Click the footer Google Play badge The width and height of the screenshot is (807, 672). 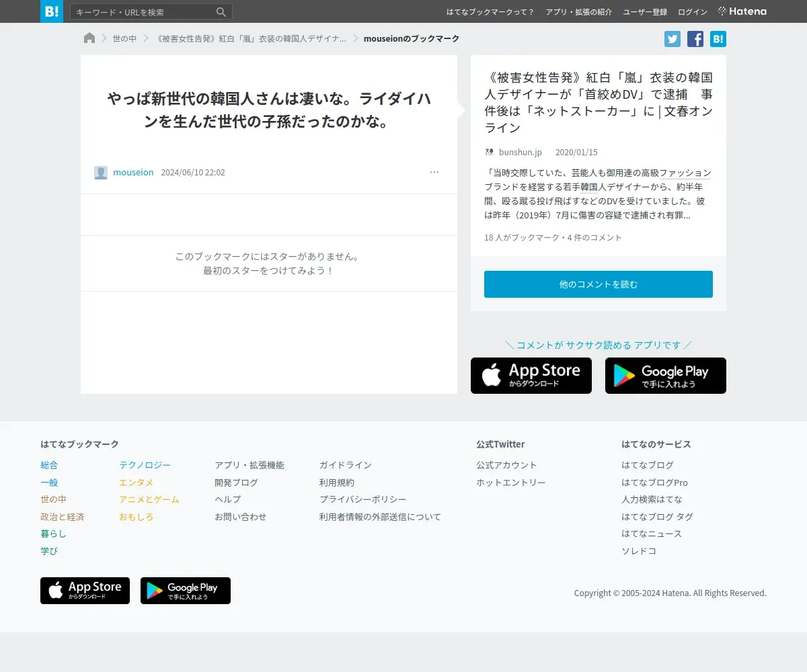pyautogui.click(x=186, y=591)
